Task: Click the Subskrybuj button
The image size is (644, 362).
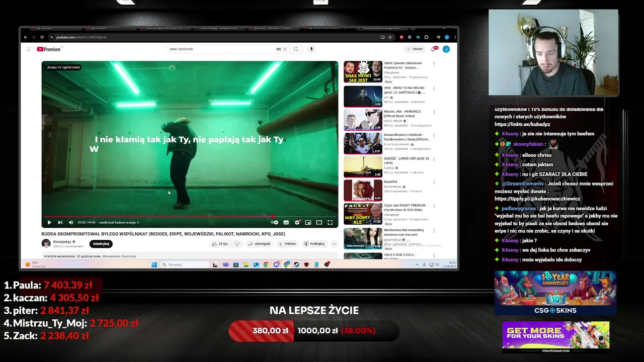Action: pyautogui.click(x=101, y=244)
